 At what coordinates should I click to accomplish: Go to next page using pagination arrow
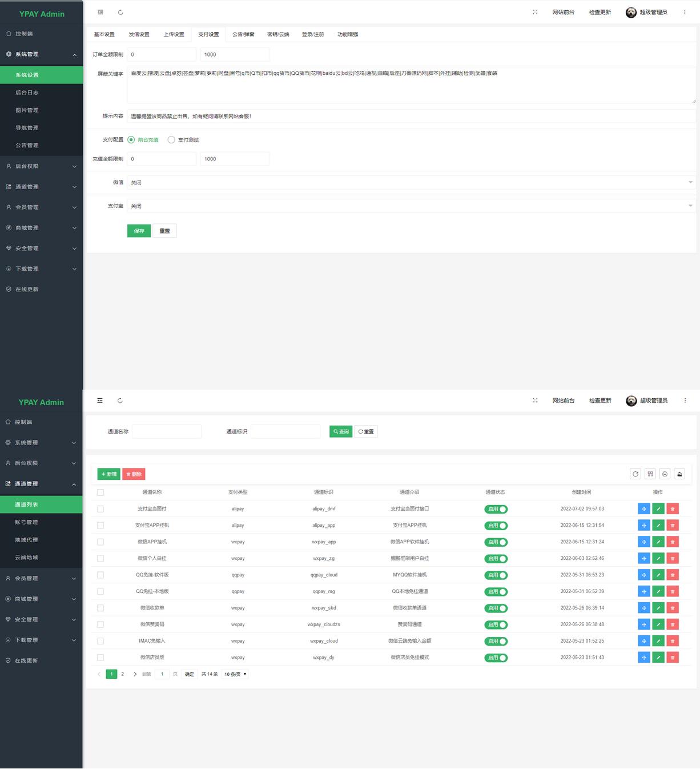point(135,674)
